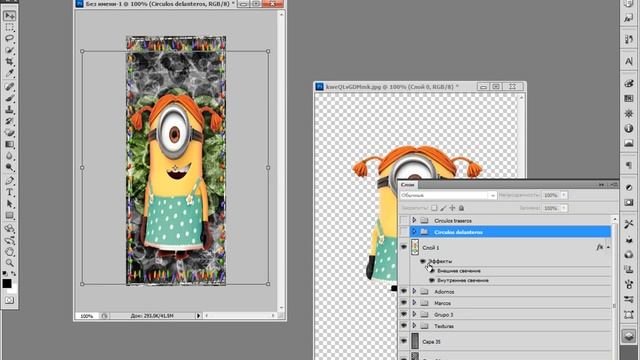The image size is (640, 360).
Task: Select the Quick Selection tool
Action: [9, 50]
